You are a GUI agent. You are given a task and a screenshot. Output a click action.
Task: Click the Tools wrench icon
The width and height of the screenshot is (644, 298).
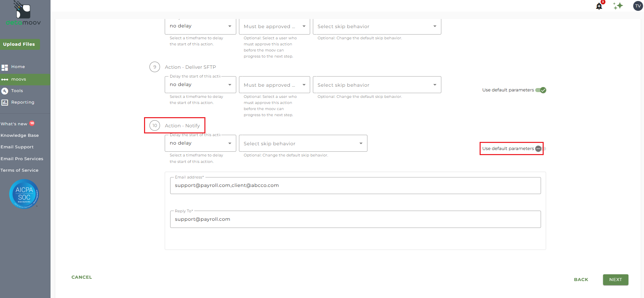5,91
